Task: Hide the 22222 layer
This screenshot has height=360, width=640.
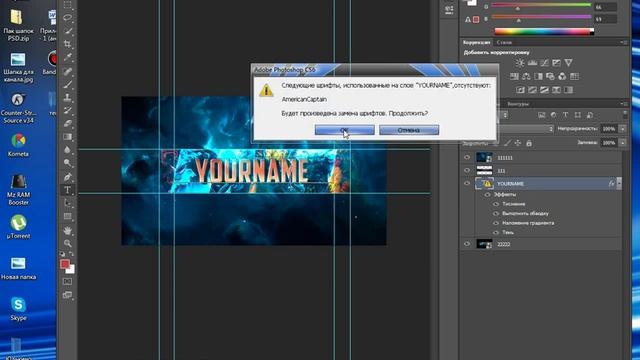Action: [467, 244]
